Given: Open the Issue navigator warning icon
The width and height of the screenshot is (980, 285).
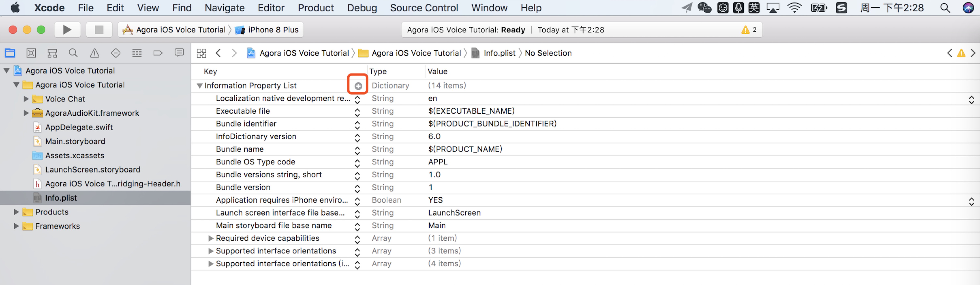Looking at the screenshot, I should click(x=94, y=53).
